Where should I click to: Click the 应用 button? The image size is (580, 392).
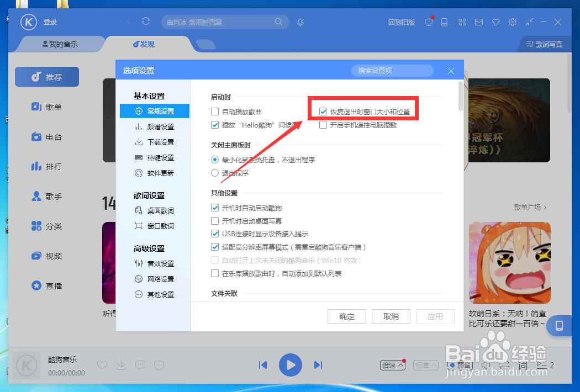point(435,316)
